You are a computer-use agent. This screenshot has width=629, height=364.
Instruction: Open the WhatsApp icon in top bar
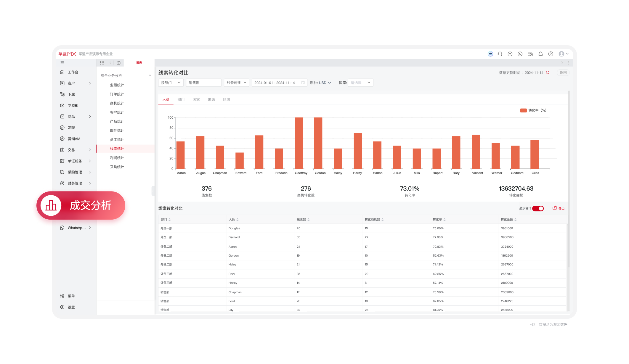pyautogui.click(x=520, y=54)
